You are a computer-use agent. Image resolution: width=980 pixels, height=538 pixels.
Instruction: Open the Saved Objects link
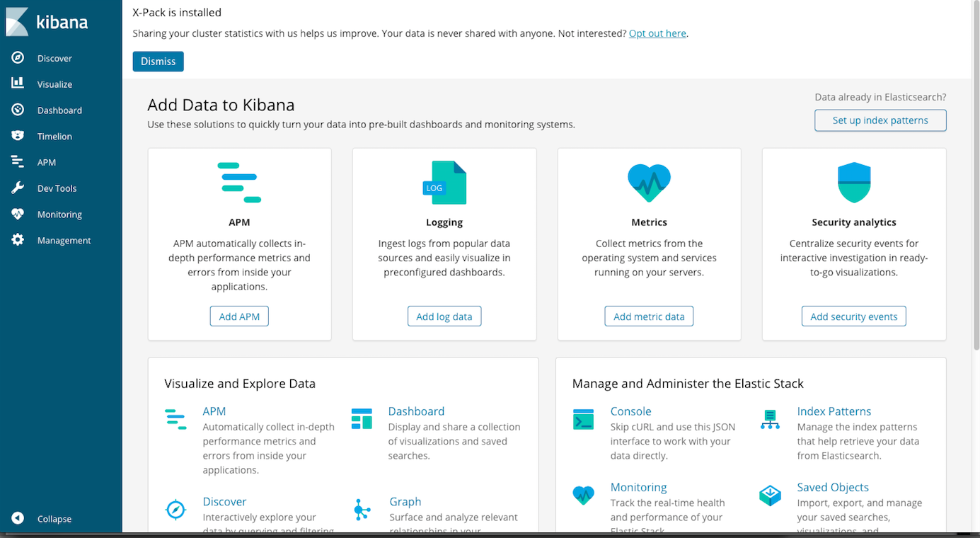[x=833, y=487]
